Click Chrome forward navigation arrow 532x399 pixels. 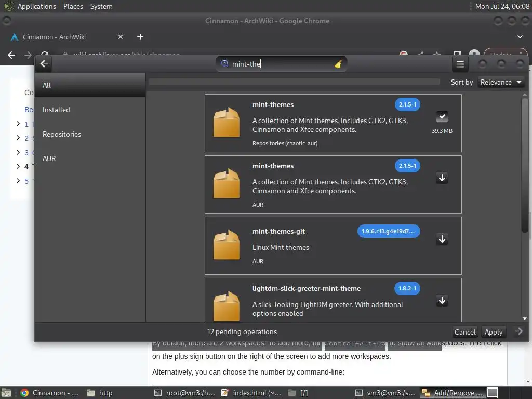28,55
